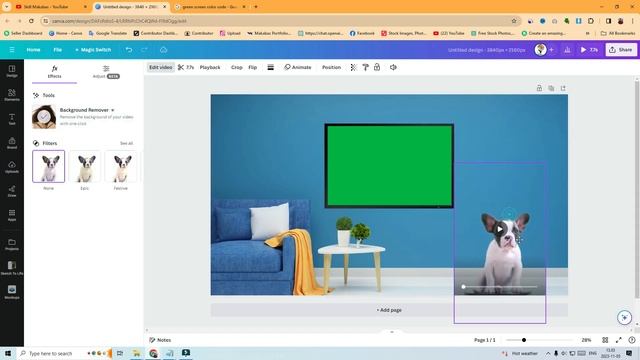
Task: Adjust the zoom slider handle
Action: click(524, 340)
